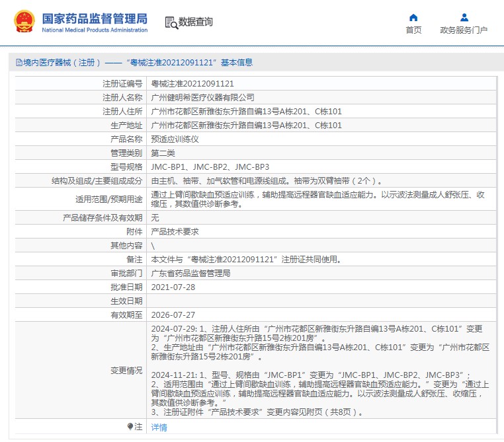The image size is (504, 442).
Task: Select model spec JMC-BP1、JMC-BP2、JMC-BP3
Action: 210,167
